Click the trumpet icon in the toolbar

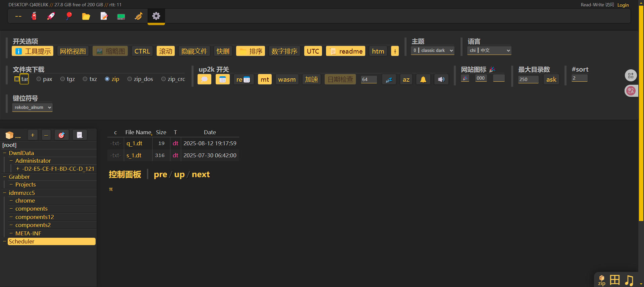click(139, 16)
